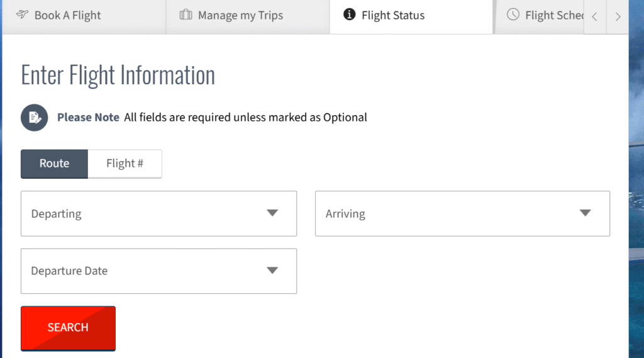Click the notepad icon beside Please Note

click(x=35, y=118)
